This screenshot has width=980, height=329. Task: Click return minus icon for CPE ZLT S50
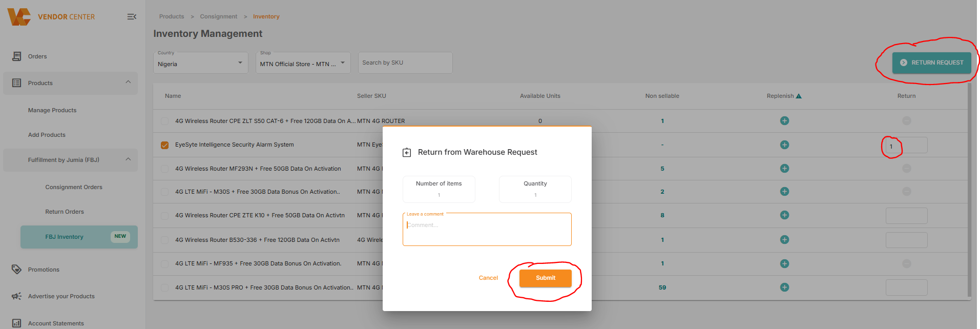tap(906, 121)
